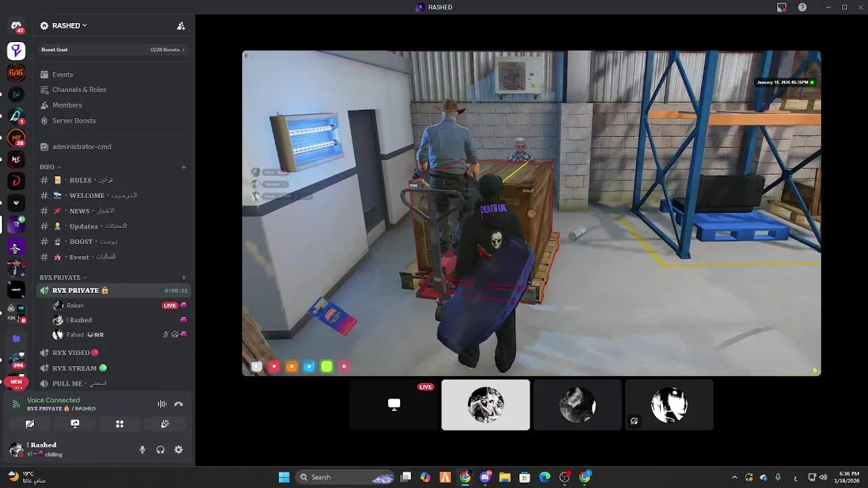Collapse the RVX PRIVATE category
Screen dimensions: 868x488
63,277
